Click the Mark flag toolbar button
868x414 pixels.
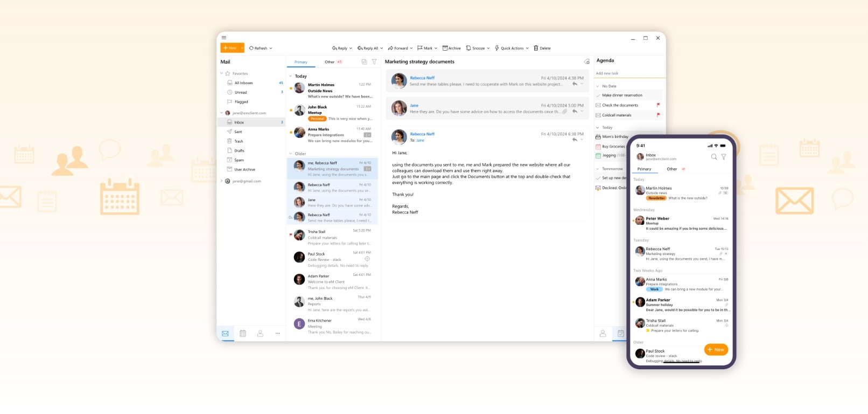tap(425, 48)
